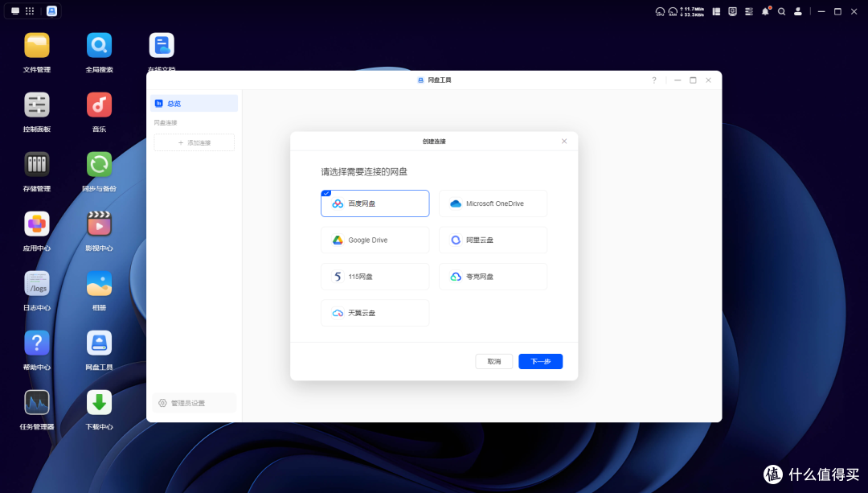868x493 pixels.
Task: Click network speed indicator in top bar
Action: (x=692, y=11)
